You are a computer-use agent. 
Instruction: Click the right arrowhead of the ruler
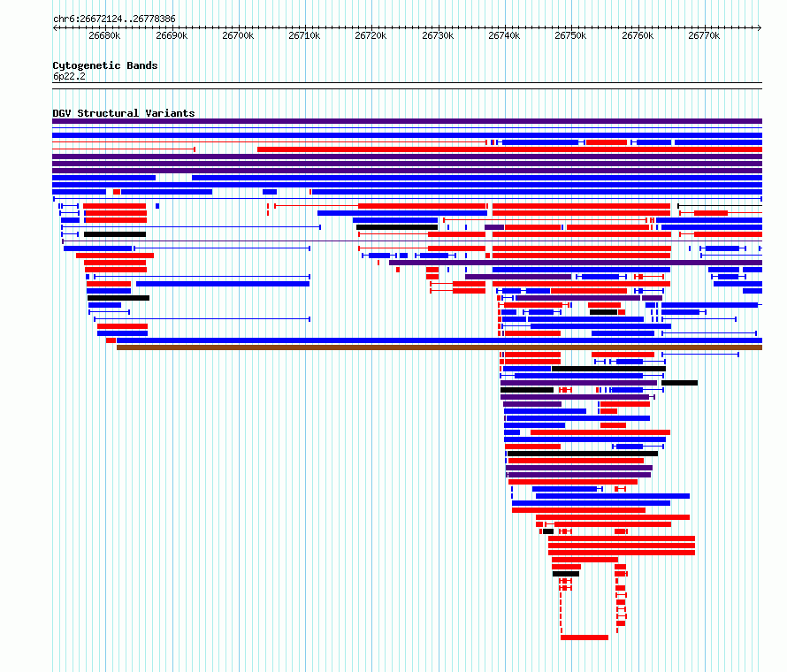click(x=760, y=27)
